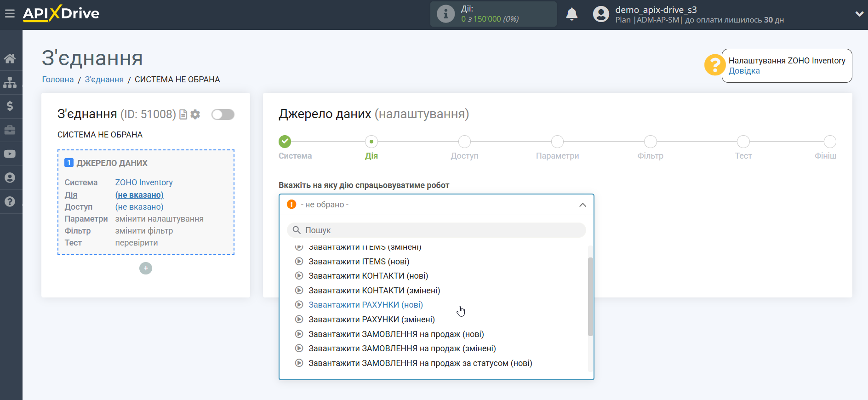The height and width of the screenshot is (400, 868).
Task: Open connections sitemap sidebar icon
Action: (10, 82)
